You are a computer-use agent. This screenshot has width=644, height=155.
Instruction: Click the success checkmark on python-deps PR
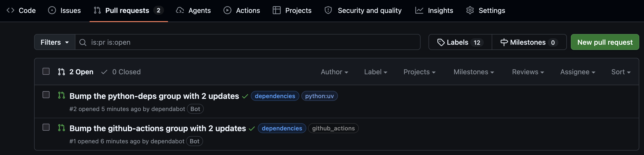click(x=245, y=96)
